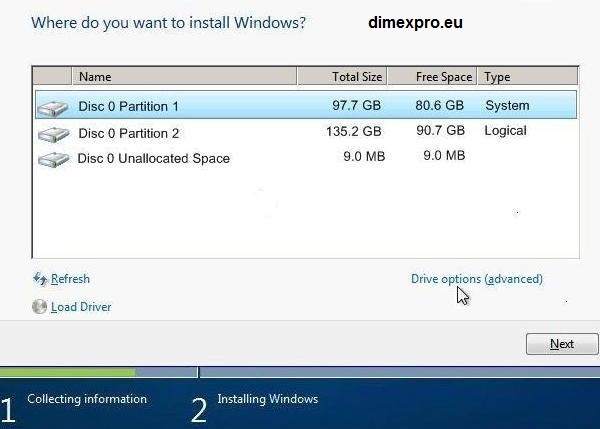Viewport: 600px width, 429px height.
Task: Click the Collecting information step label
Action: click(x=87, y=399)
